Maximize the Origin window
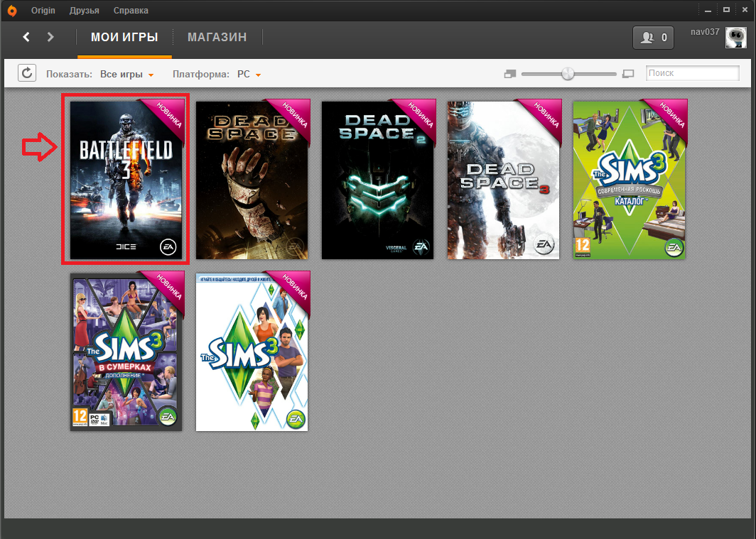 pos(726,10)
